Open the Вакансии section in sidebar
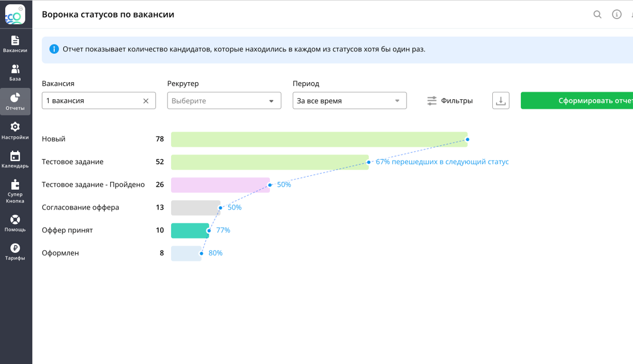633x364 pixels. (x=15, y=44)
